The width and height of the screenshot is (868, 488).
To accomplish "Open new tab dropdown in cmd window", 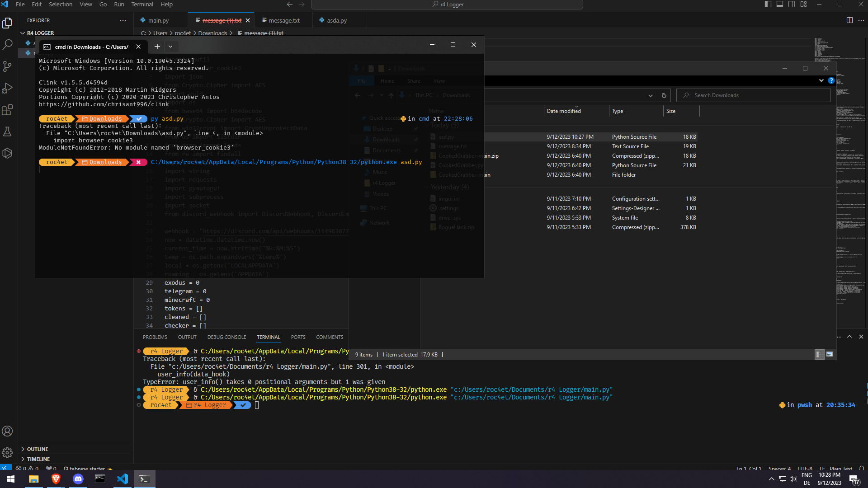I will point(170,47).
